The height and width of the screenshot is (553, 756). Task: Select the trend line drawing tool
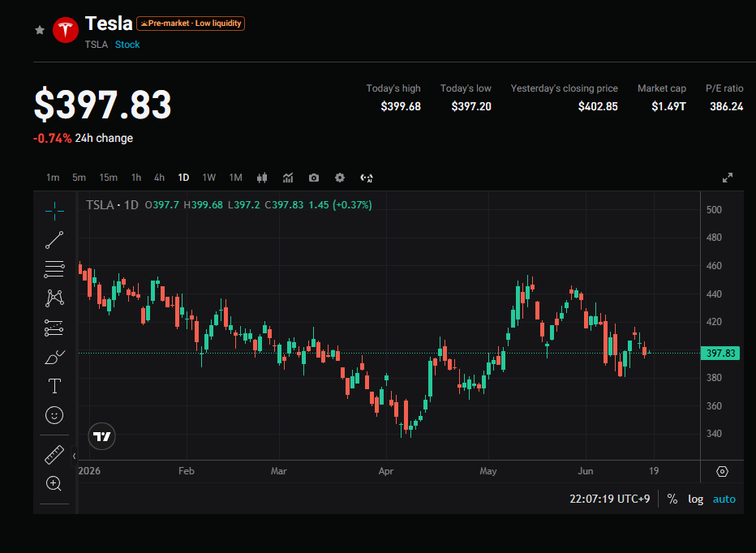pos(54,240)
